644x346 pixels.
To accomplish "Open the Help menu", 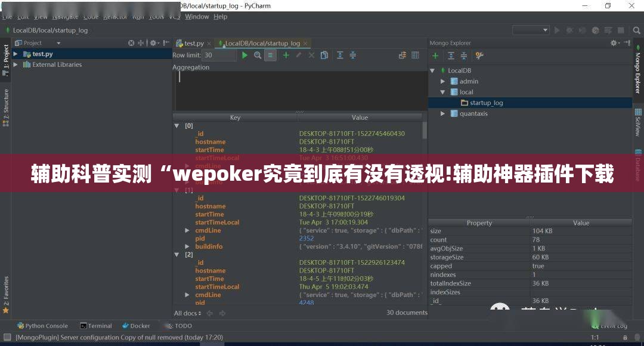I will point(220,17).
